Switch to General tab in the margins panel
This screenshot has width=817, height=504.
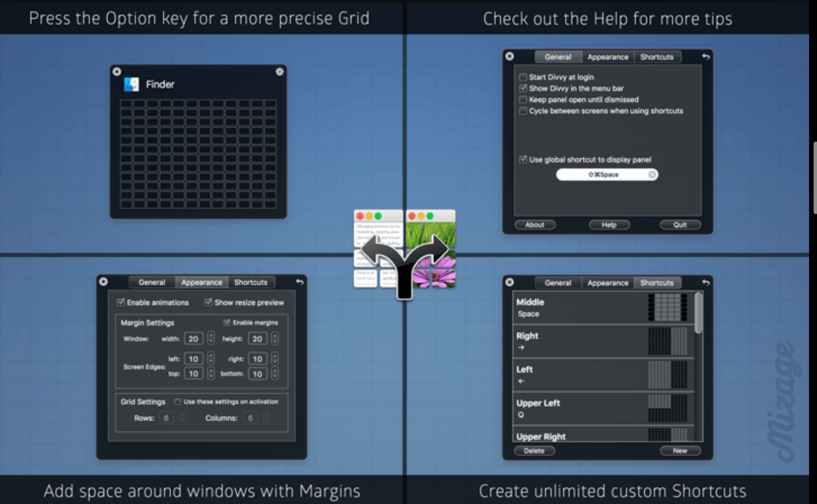pos(152,282)
